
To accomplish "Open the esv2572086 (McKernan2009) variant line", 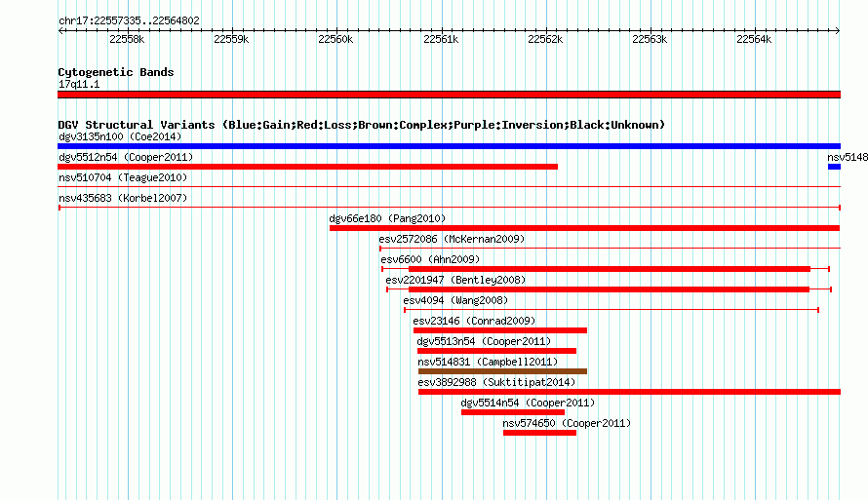I will coord(610,249).
